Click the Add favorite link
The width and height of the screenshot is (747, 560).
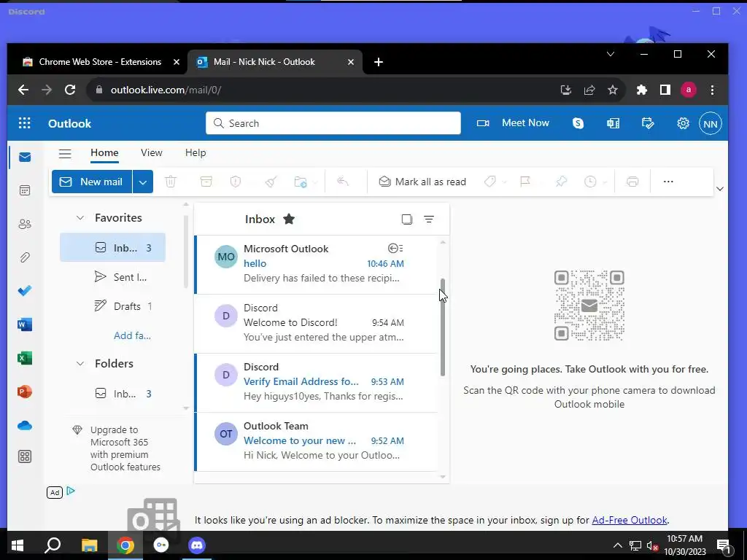133,335
